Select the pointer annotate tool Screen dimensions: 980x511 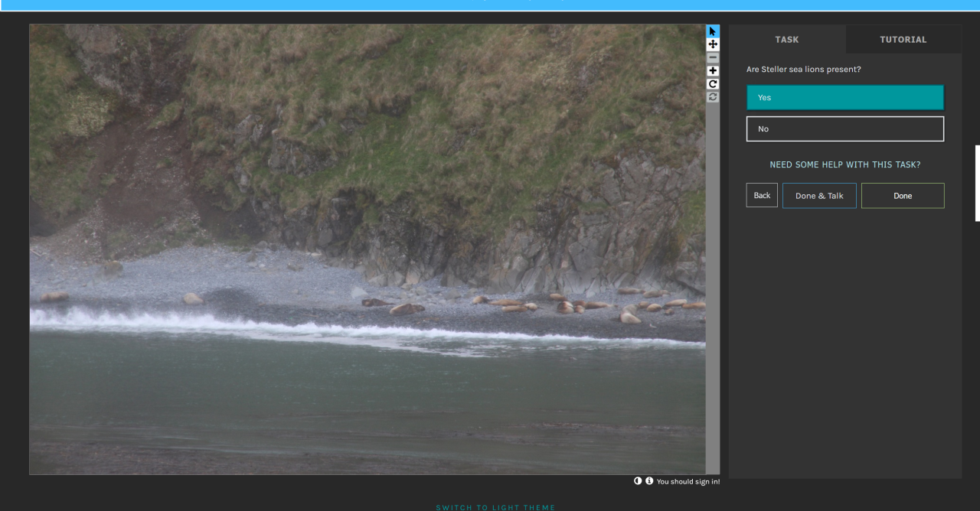click(713, 31)
